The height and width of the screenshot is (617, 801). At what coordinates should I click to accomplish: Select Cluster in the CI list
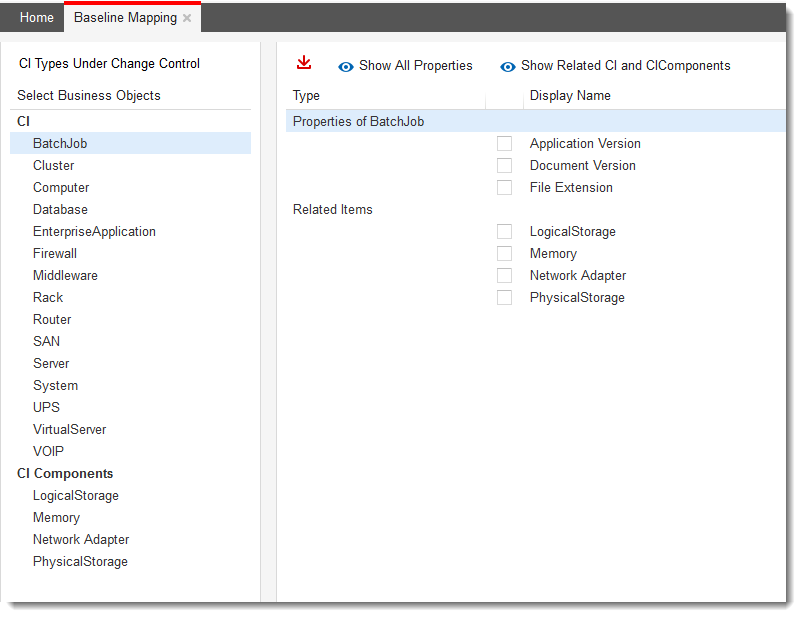click(x=54, y=166)
